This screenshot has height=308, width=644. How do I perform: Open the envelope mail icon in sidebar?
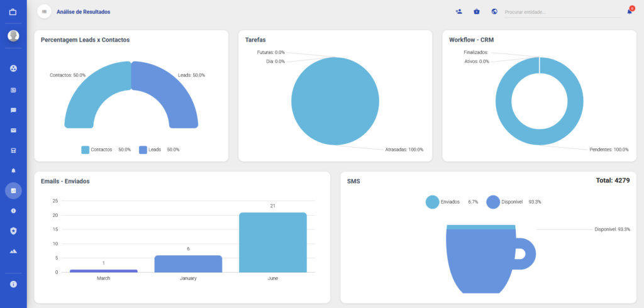(x=13, y=130)
